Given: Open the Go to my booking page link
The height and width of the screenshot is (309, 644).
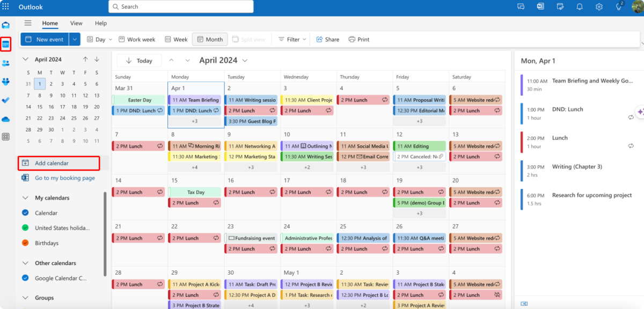Looking at the screenshot, I should (x=64, y=178).
